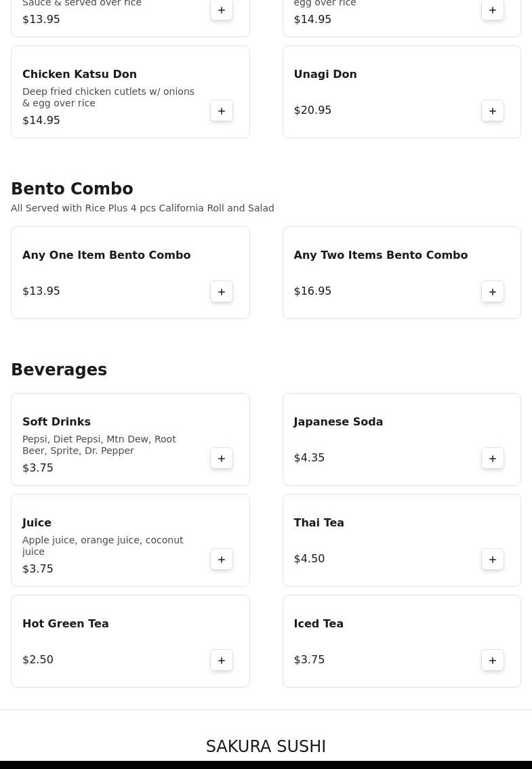This screenshot has height=769, width=532.
Task: Add Thai Tea to order
Action: [493, 560]
